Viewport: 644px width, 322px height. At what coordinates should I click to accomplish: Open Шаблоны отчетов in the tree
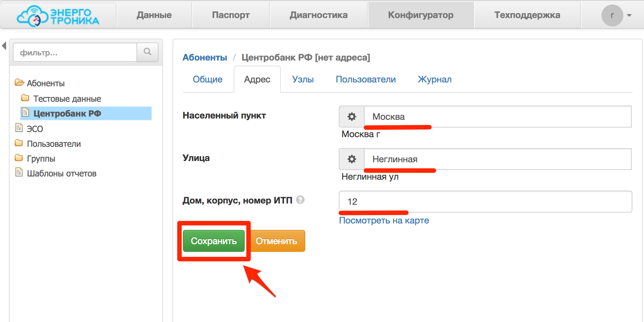[x=62, y=174]
